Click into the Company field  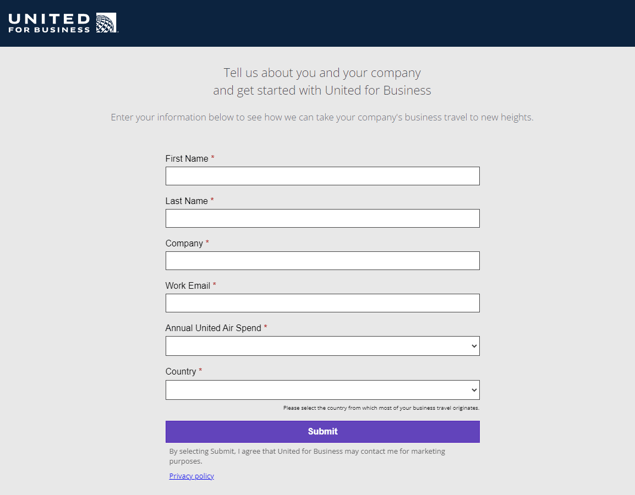322,261
